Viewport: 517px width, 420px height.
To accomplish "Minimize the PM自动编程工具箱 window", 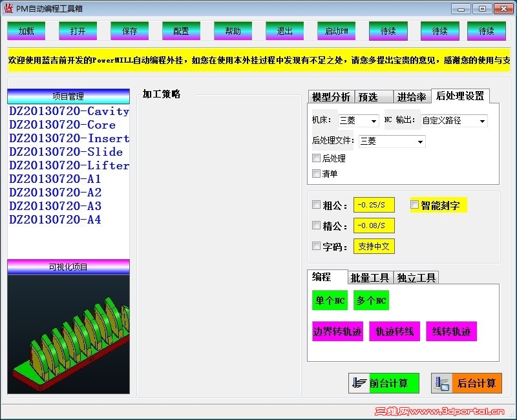I will (x=461, y=8).
